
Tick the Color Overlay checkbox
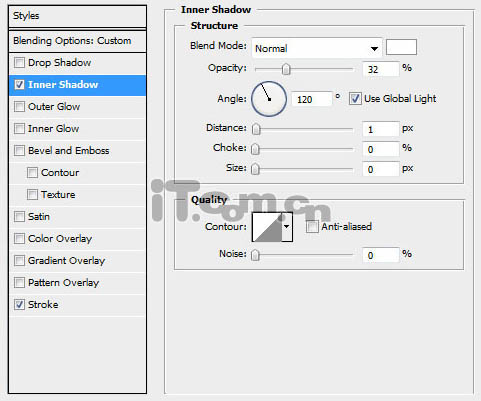click(x=19, y=238)
